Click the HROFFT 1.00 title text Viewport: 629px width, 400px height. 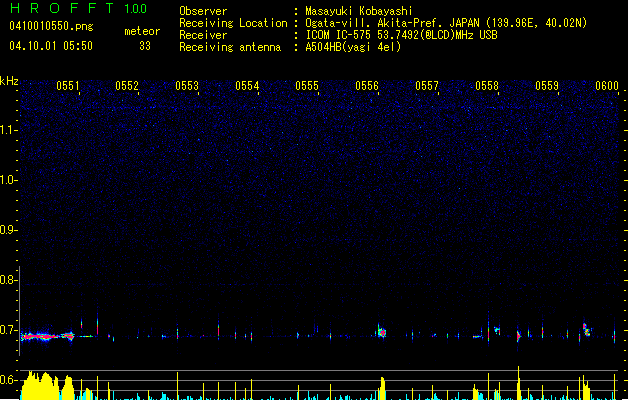coord(79,8)
